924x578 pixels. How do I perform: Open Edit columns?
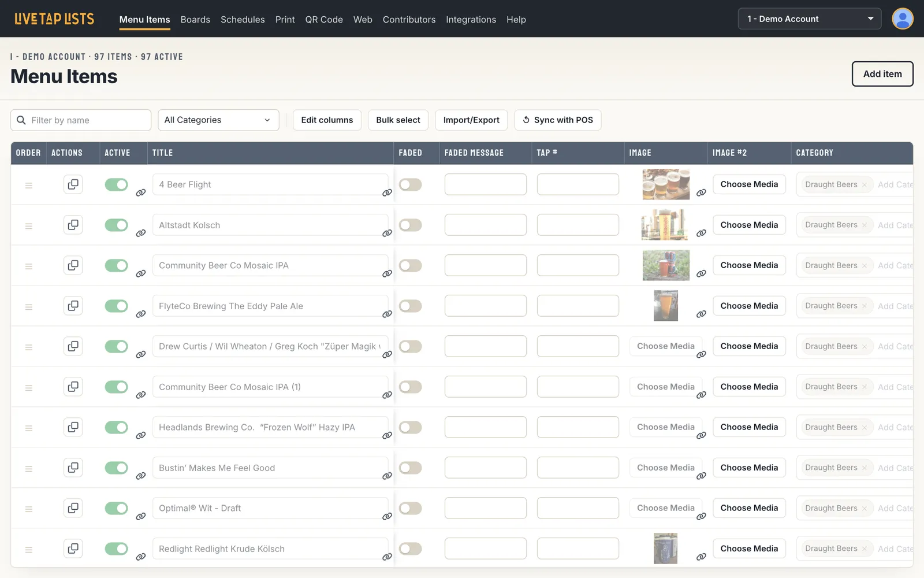(327, 120)
